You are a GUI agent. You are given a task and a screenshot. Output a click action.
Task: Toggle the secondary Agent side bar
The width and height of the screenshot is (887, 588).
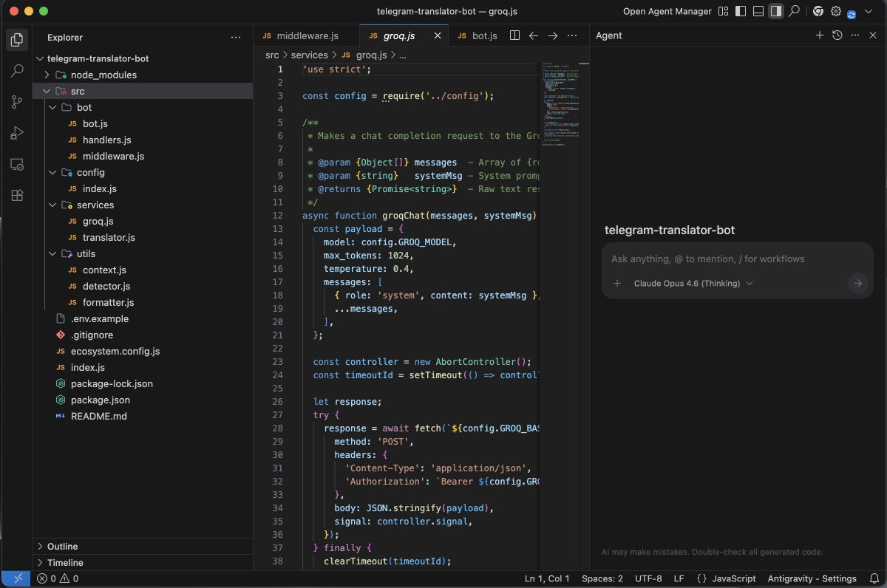click(x=776, y=11)
